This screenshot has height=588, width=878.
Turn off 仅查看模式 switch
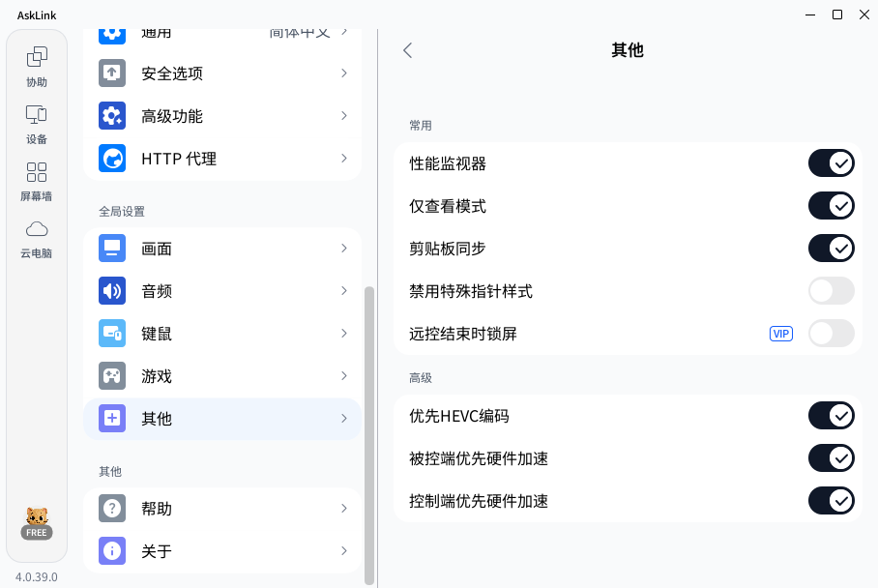(x=831, y=206)
